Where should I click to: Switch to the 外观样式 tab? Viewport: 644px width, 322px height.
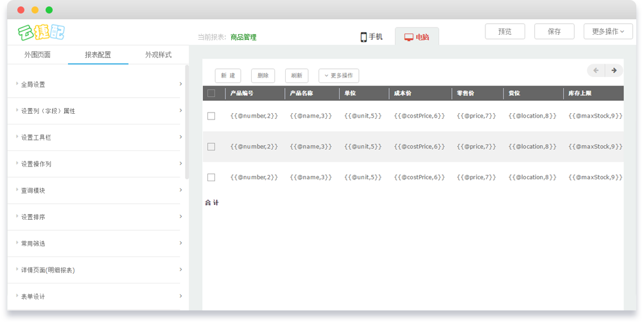[x=158, y=55]
